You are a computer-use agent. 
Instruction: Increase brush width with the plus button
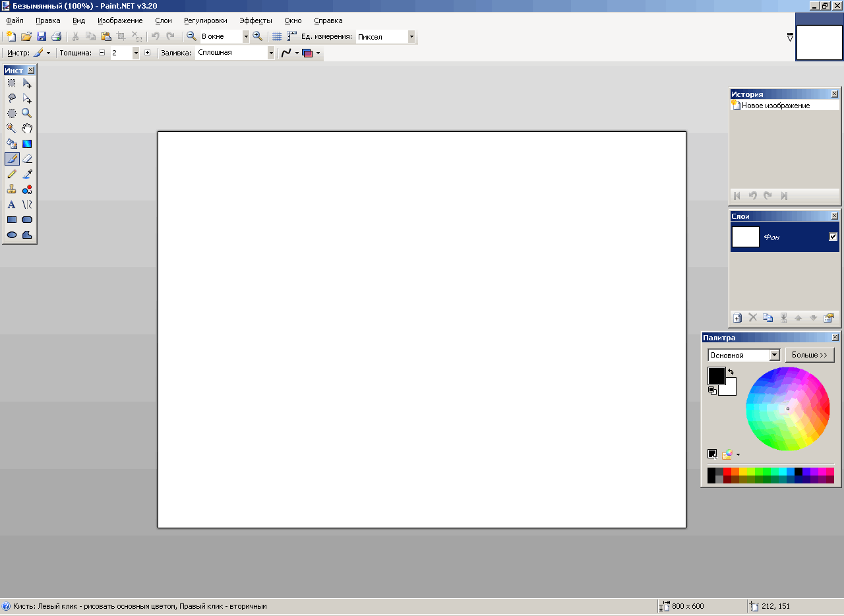pyautogui.click(x=147, y=53)
